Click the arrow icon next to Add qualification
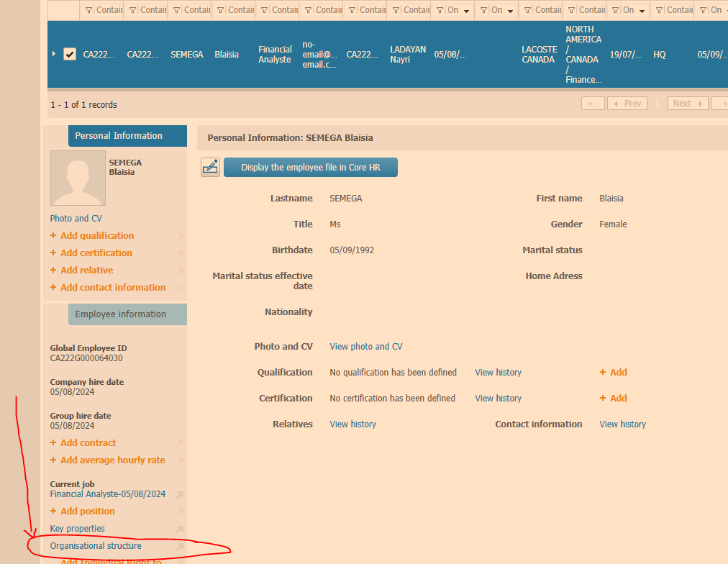The image size is (728, 564). pos(178,235)
